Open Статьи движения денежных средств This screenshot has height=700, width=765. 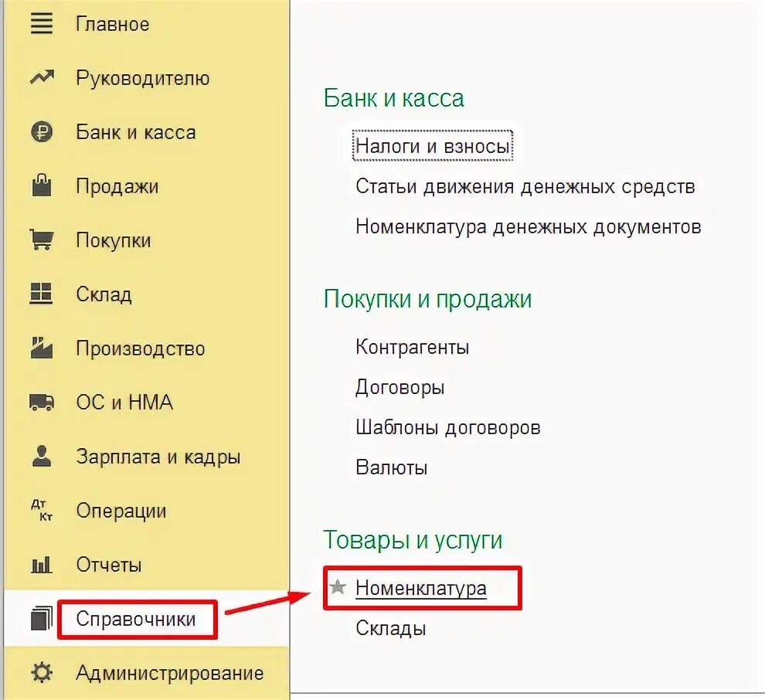[525, 186]
